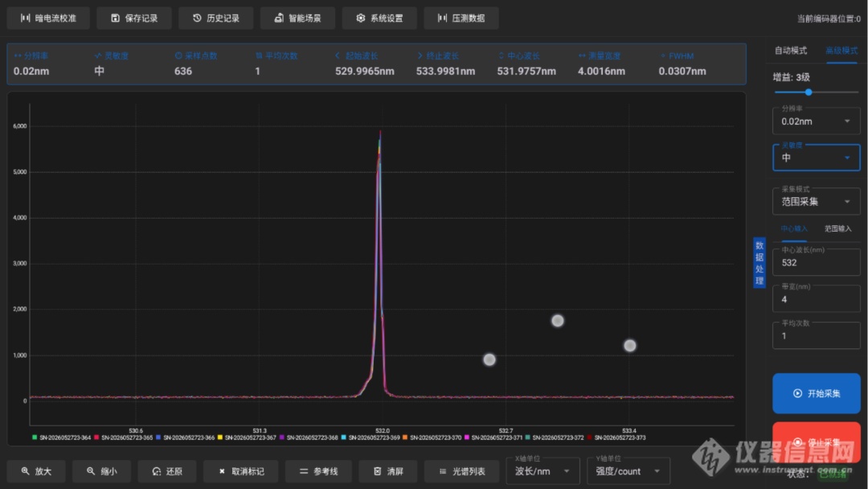This screenshot has height=489, width=868.
Task: Toggle series SN-2026052723-365 in the legend
Action: tap(124, 438)
